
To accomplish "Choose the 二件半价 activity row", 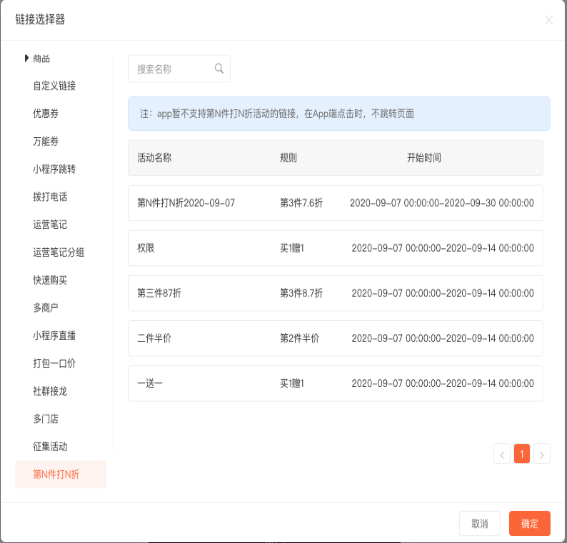I will tap(336, 338).
